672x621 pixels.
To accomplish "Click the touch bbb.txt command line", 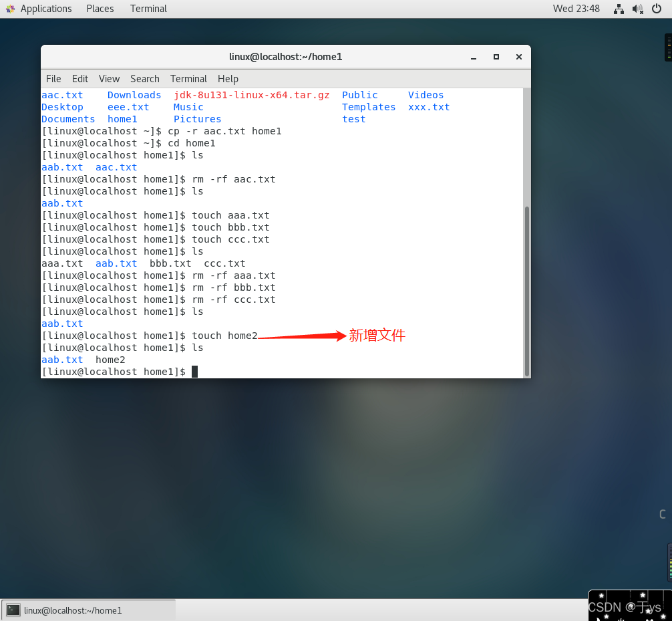I will [156, 227].
